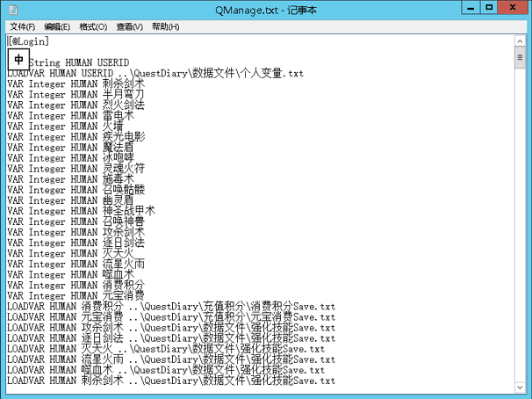Viewport: 532px width, 399px height.
Task: Minimize the Notepad window
Action: click(x=471, y=8)
